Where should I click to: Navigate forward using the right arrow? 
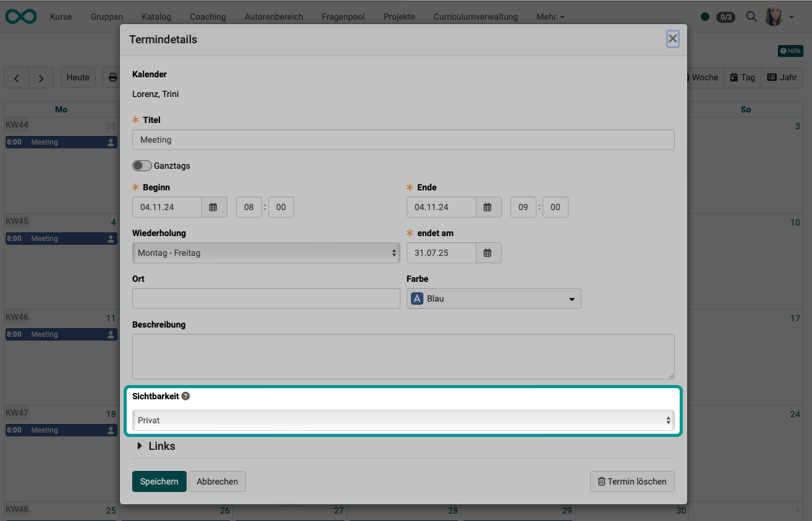[41, 77]
